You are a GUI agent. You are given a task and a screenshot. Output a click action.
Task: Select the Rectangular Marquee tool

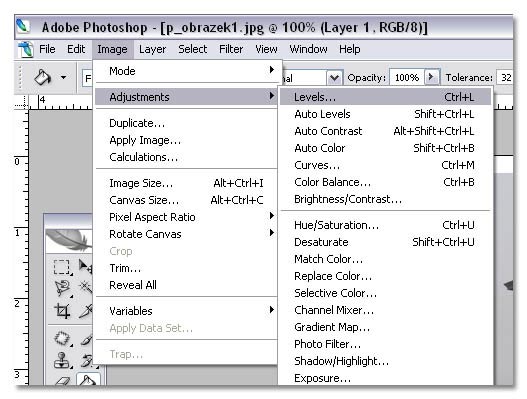coord(62,267)
